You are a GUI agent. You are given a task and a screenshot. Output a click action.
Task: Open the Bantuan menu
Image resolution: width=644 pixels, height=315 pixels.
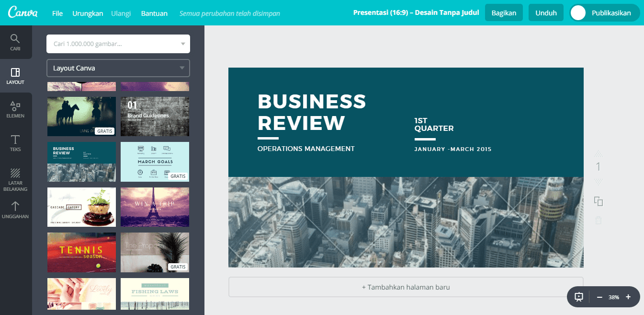point(154,13)
